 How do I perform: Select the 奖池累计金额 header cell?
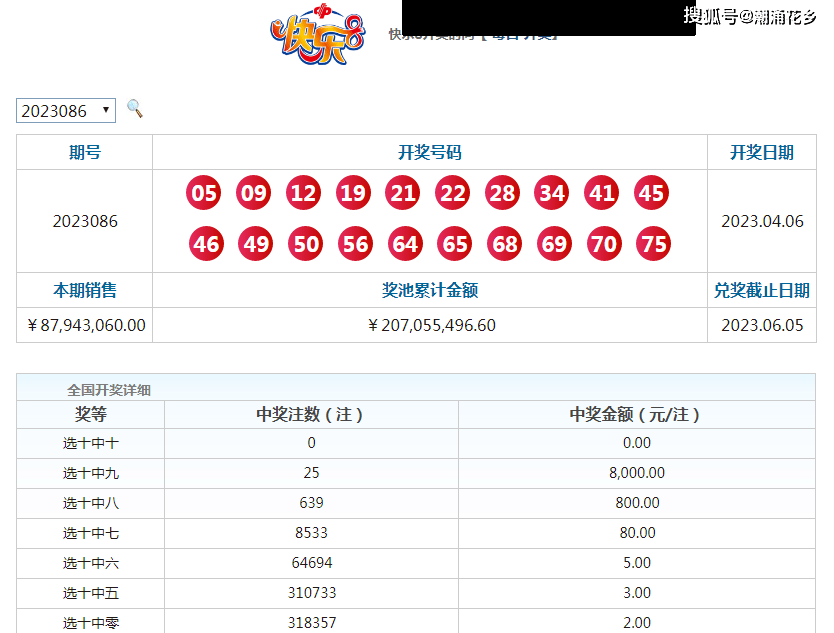(430, 291)
